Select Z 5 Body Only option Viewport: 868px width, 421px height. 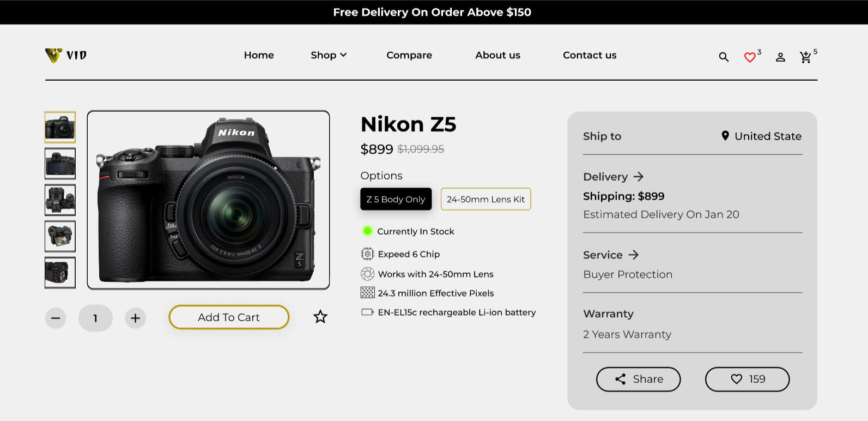click(396, 199)
